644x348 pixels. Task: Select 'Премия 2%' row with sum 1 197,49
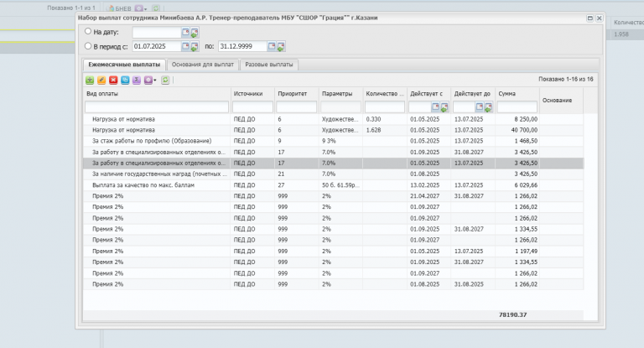click(333, 252)
